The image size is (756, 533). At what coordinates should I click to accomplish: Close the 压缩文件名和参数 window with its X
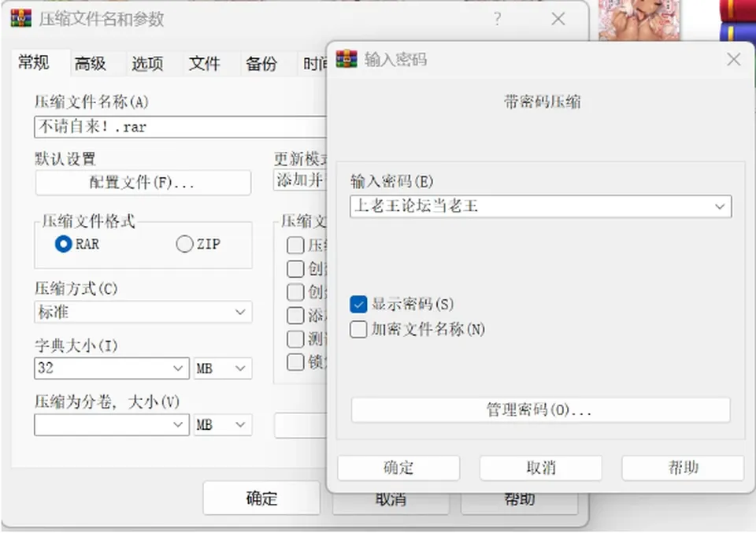pyautogui.click(x=558, y=19)
